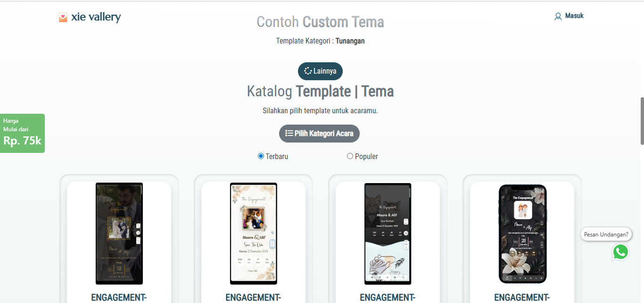Expand more themes with the Lainnya button
644x303 pixels.
(x=320, y=71)
